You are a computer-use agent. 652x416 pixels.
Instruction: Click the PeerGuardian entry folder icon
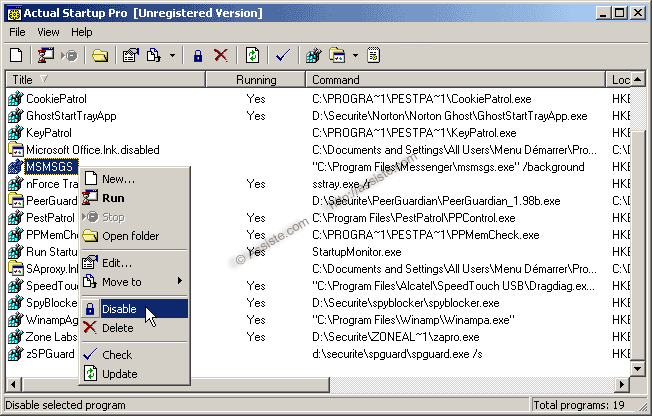coord(15,201)
